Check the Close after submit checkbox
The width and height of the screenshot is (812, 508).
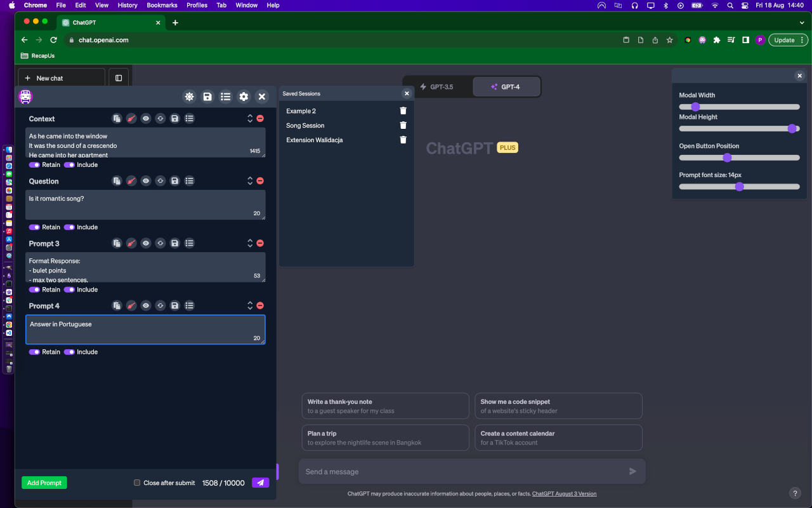(137, 483)
